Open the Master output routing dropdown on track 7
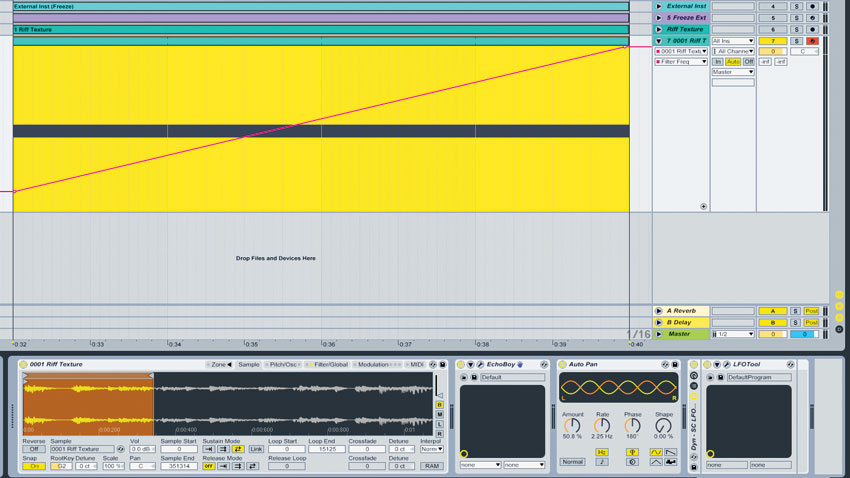Screen dimensions: 850x478 (x=733, y=72)
